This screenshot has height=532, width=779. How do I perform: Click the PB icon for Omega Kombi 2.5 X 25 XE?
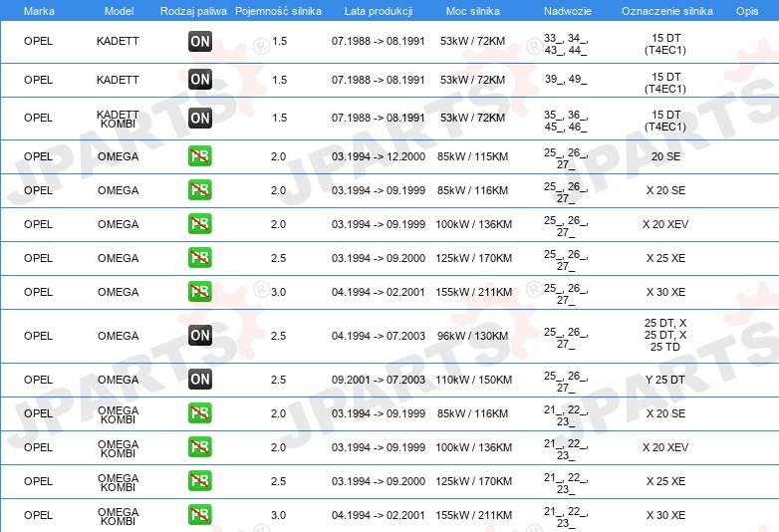coord(200,480)
